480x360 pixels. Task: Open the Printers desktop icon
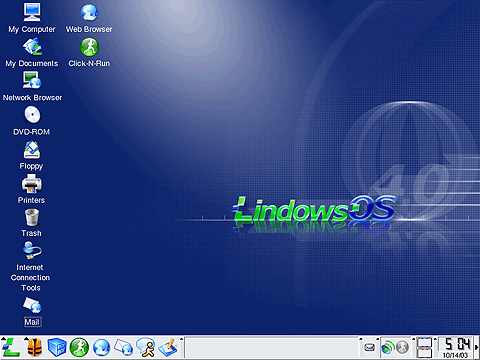[x=31, y=189]
